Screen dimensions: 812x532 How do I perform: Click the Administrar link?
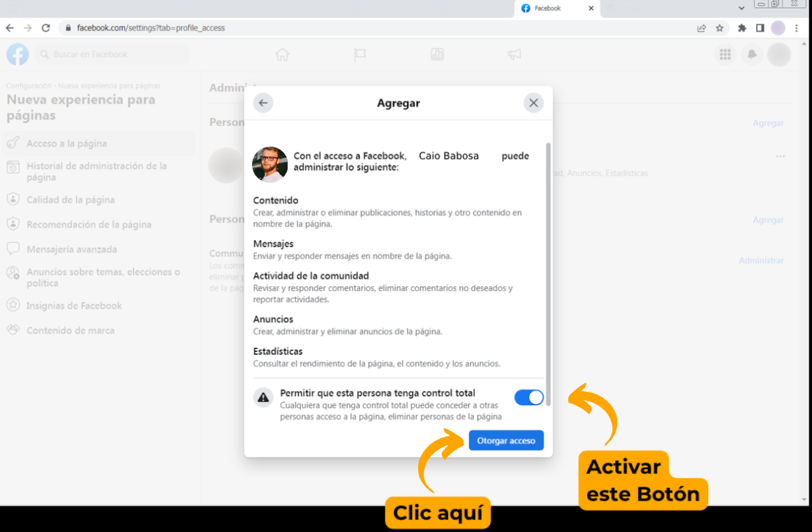point(761,260)
